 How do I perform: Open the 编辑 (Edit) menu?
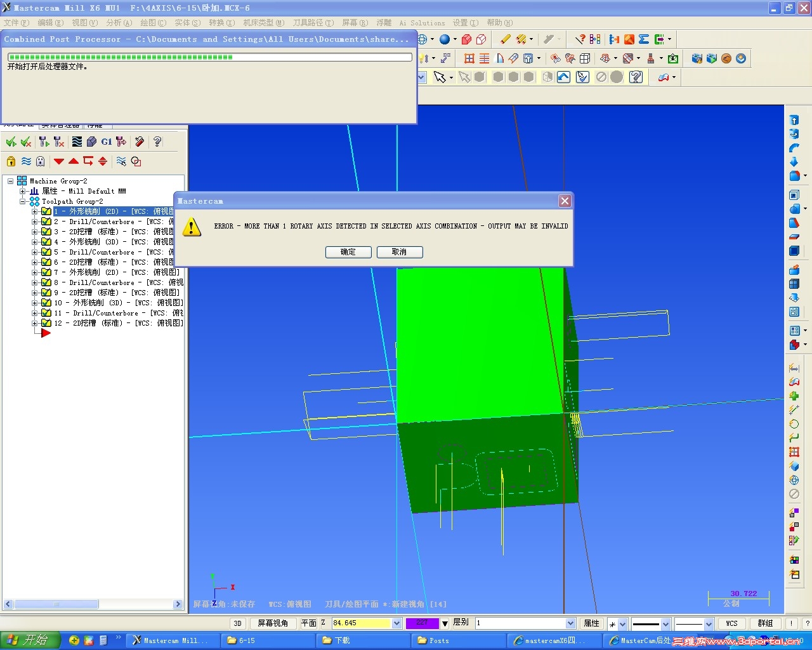tap(51, 23)
